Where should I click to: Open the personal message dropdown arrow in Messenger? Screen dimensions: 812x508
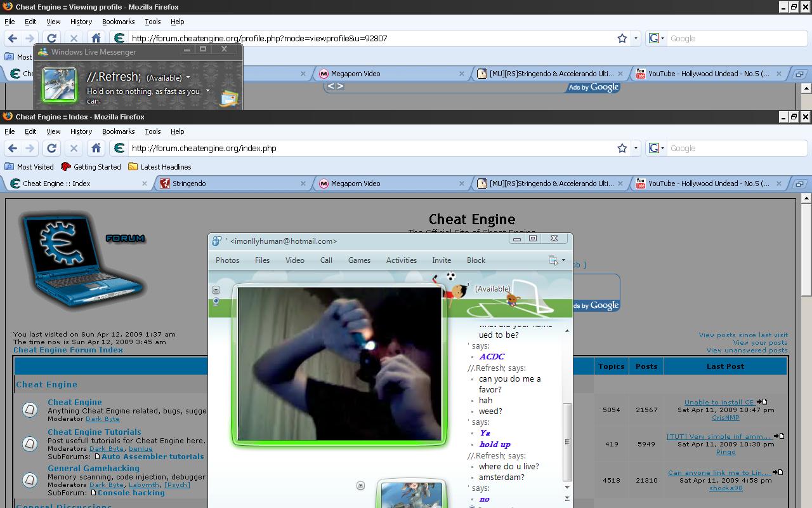tap(207, 91)
